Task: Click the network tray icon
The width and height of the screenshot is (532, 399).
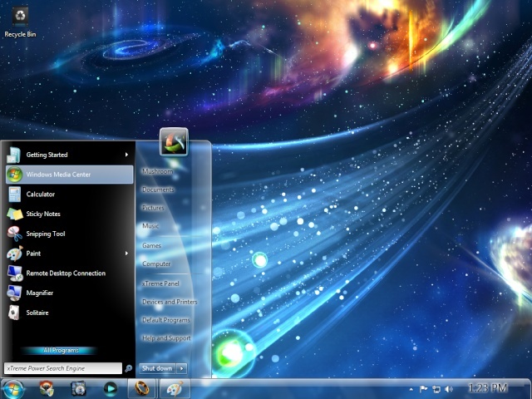Action: click(x=436, y=389)
